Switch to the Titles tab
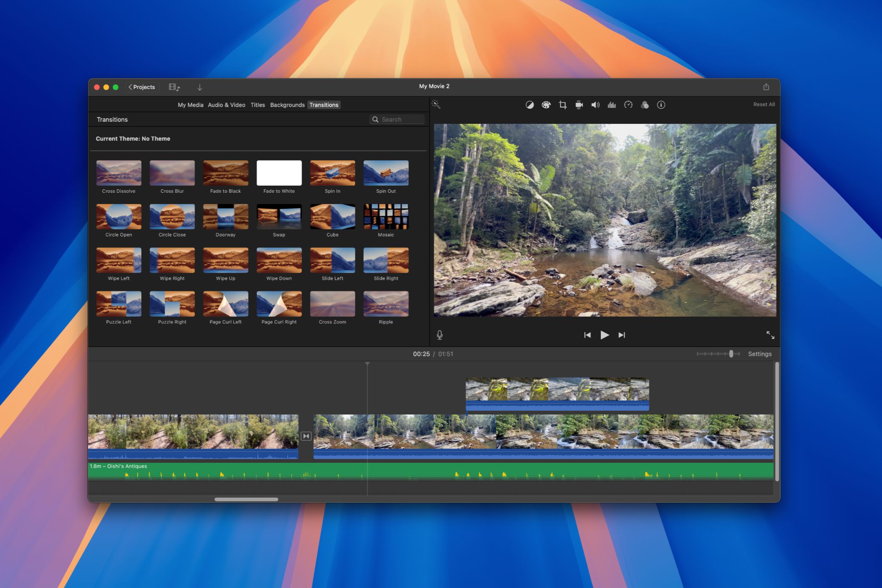 tap(257, 104)
